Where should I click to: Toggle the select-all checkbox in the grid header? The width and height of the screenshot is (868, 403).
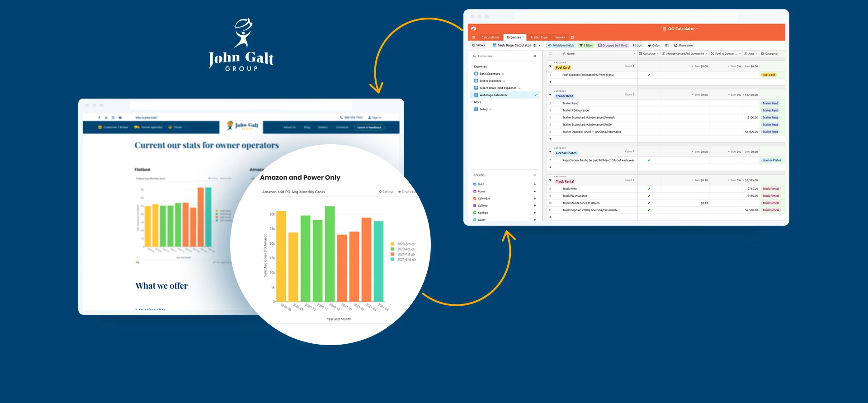(550, 53)
